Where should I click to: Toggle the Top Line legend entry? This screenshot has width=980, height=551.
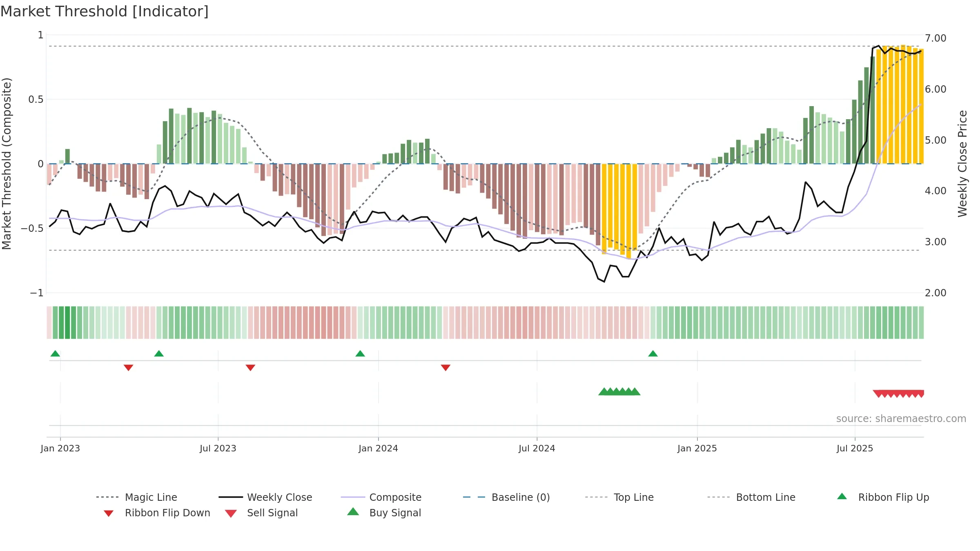click(x=619, y=497)
